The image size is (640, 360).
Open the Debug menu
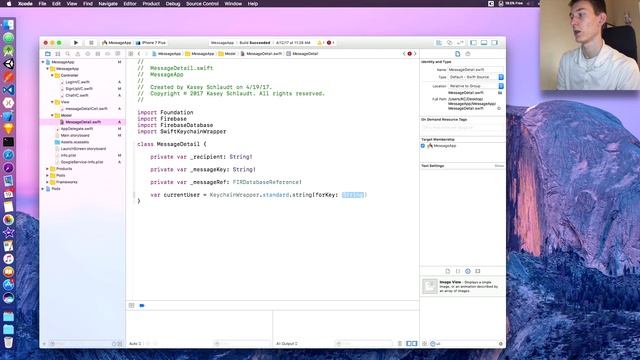[173, 4]
